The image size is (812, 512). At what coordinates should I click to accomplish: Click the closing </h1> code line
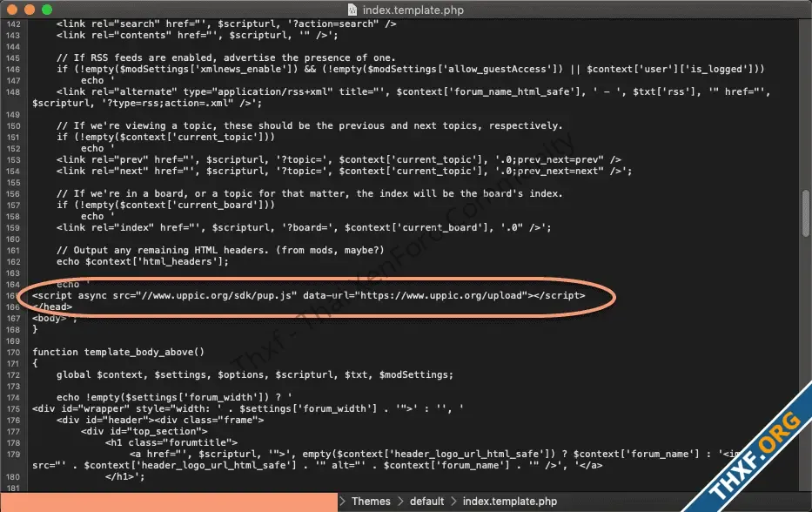124,477
